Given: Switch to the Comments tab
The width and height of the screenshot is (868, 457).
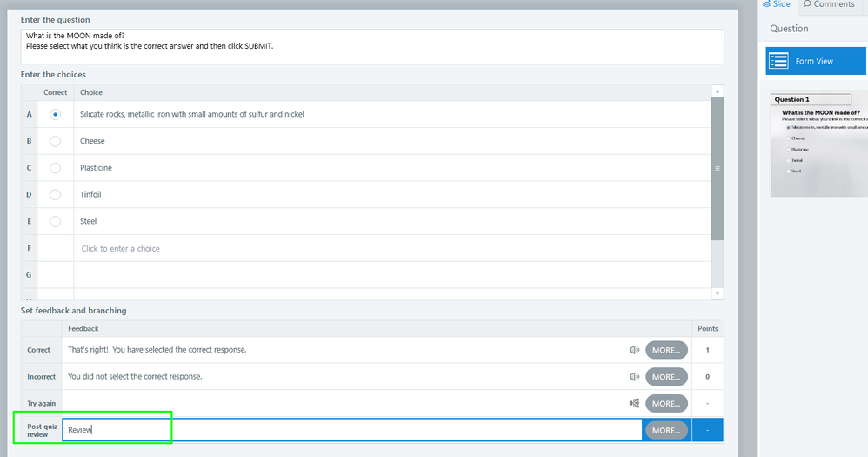Looking at the screenshot, I should (x=829, y=4).
